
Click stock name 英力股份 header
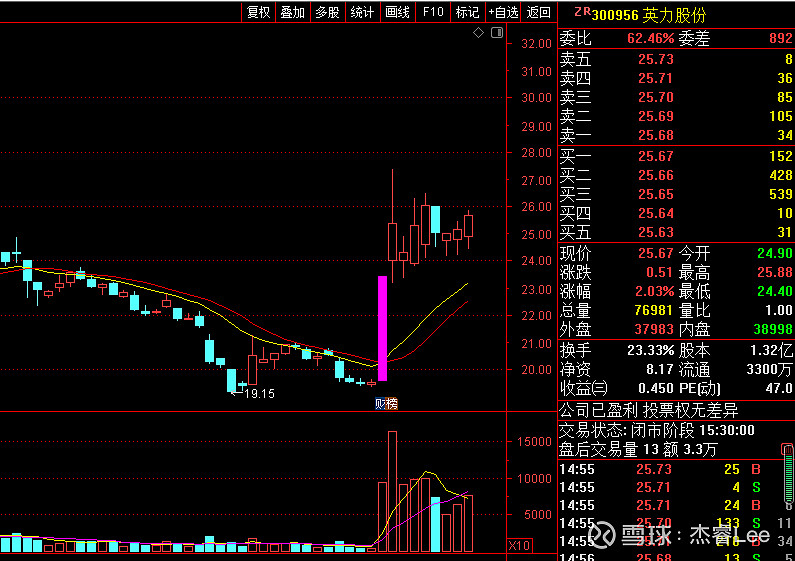pos(674,15)
